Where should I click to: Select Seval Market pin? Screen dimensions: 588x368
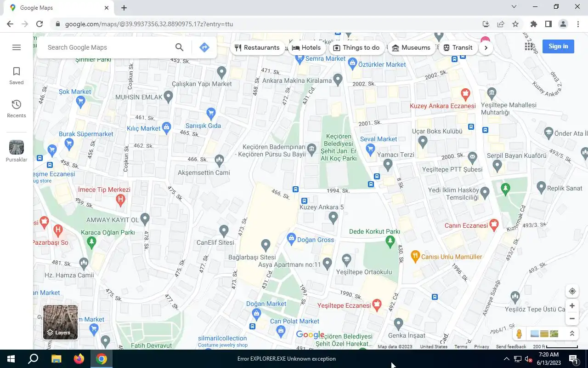(x=370, y=149)
